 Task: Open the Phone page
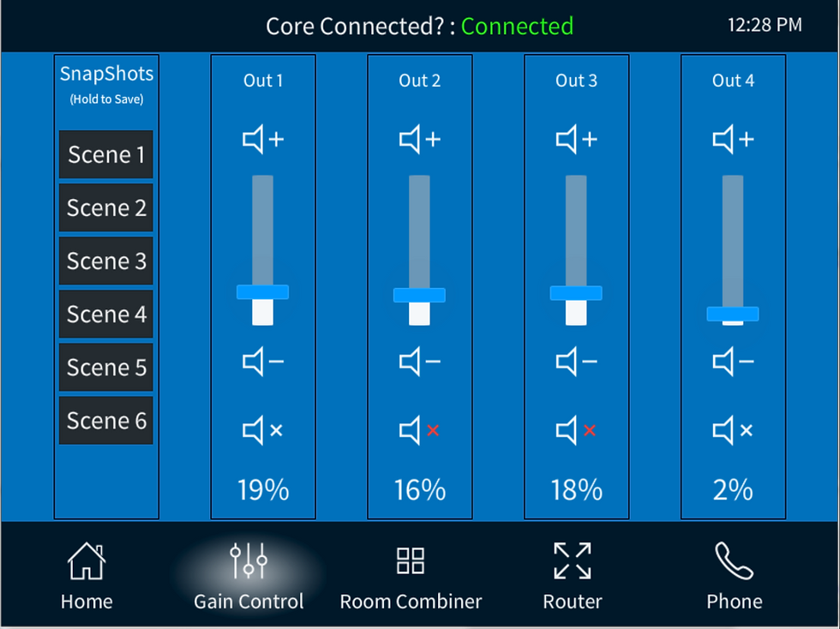click(734, 576)
